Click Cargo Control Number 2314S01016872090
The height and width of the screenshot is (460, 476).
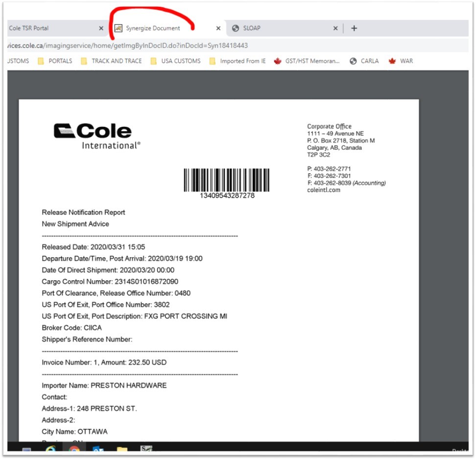coord(110,282)
